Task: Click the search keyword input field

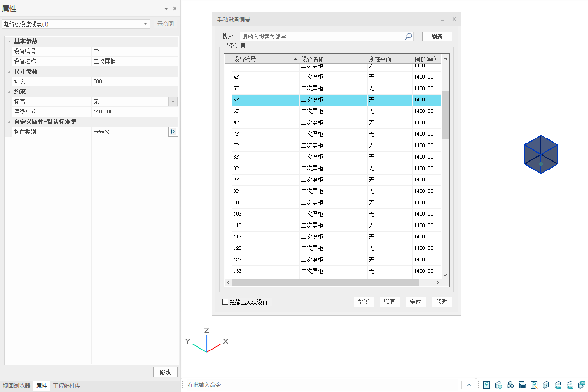Action: coord(321,37)
